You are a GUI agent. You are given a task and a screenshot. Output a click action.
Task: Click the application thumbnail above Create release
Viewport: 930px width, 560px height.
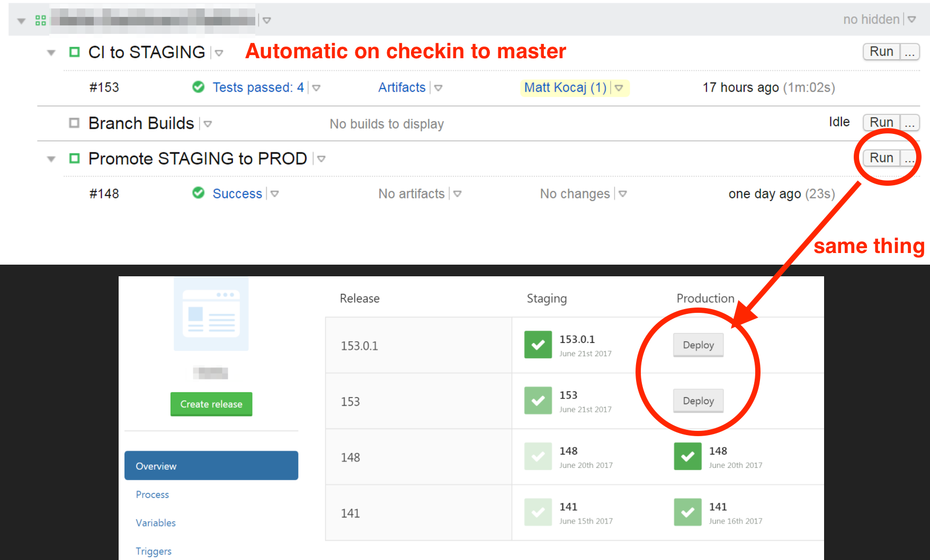point(211,313)
